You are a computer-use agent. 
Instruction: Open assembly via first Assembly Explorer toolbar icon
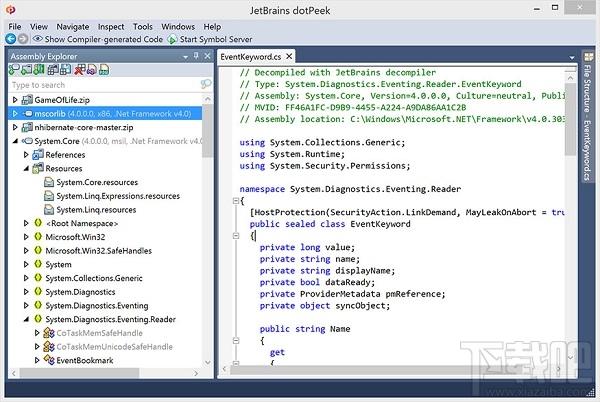tap(14, 70)
